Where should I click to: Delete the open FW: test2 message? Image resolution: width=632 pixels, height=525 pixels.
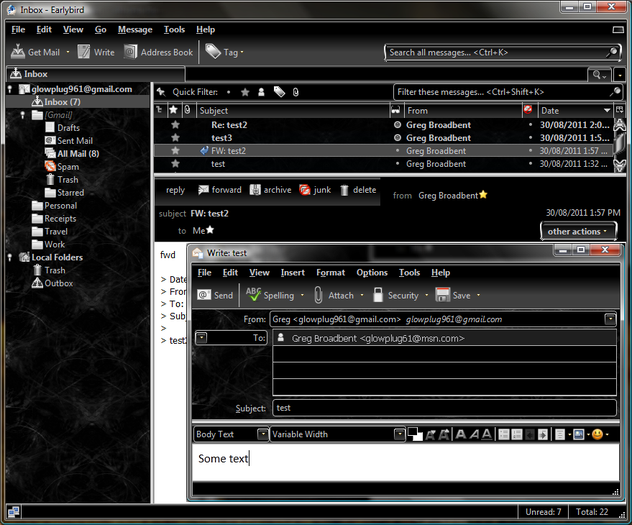tap(358, 190)
